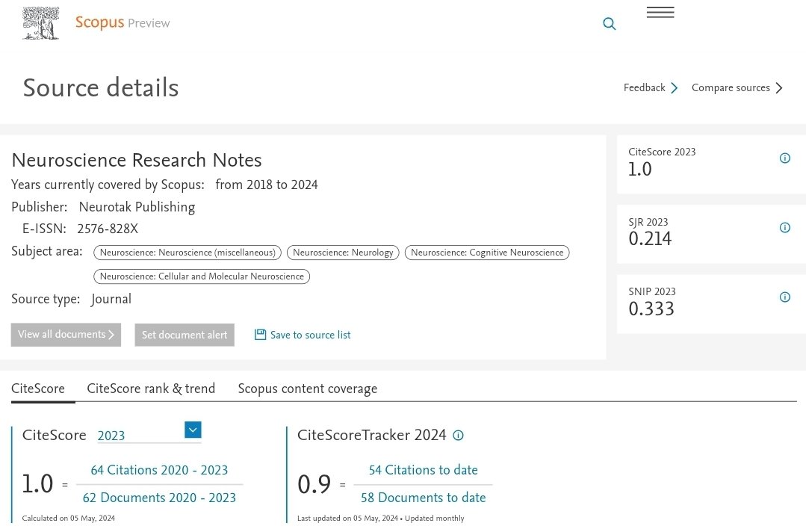Image resolution: width=806 pixels, height=532 pixels.
Task: Click the Save to source list bookmark icon
Action: (x=258, y=335)
